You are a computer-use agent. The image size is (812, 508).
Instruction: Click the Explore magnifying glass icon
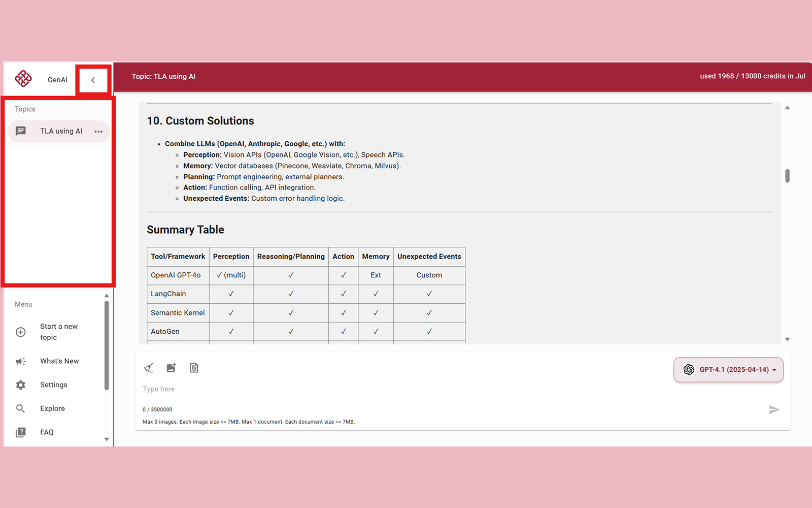(21, 408)
